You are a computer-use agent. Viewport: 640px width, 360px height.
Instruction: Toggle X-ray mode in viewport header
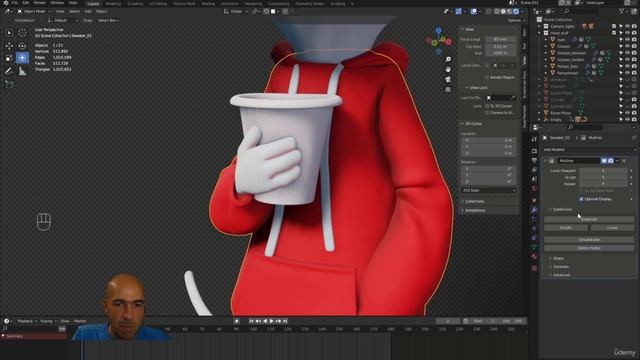click(x=489, y=11)
